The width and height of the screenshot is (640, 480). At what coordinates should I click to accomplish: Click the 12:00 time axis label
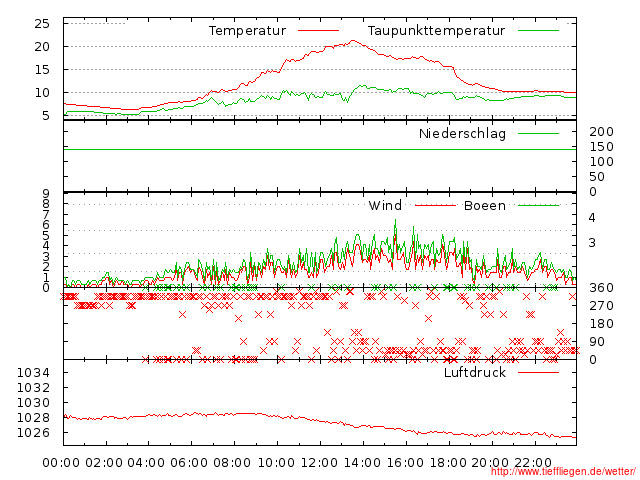tap(319, 463)
